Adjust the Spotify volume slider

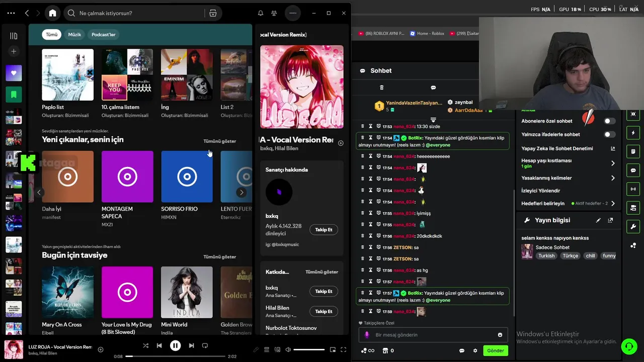click(309, 349)
